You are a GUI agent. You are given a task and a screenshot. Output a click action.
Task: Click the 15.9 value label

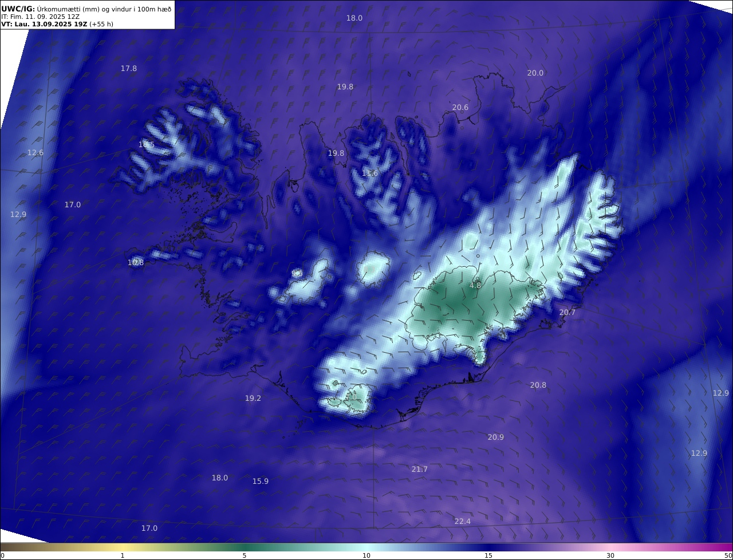pyautogui.click(x=260, y=481)
